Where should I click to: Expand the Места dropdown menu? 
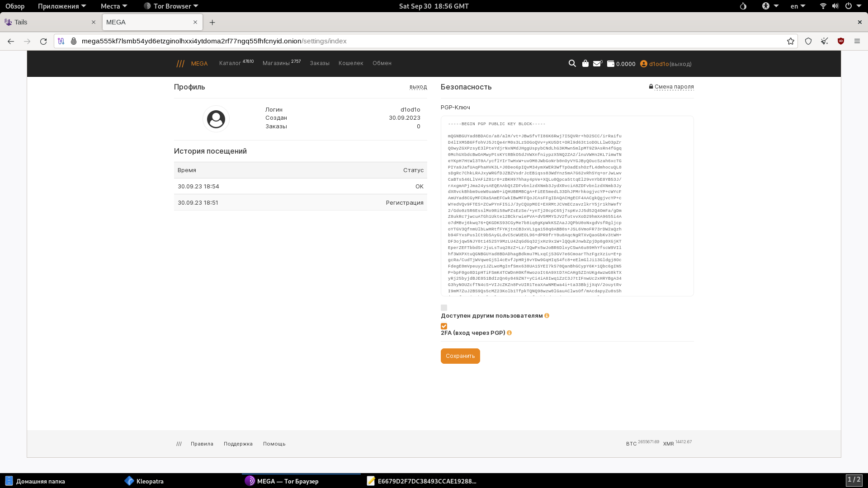coord(113,6)
